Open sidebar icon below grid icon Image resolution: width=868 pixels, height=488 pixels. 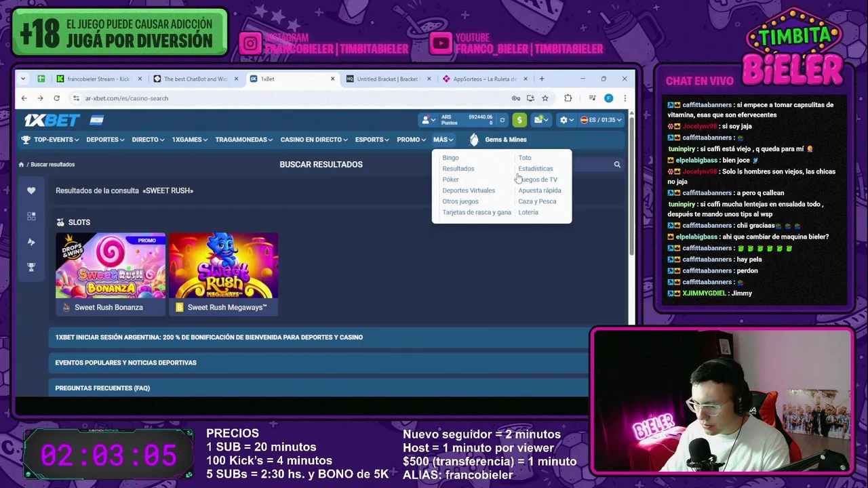point(31,242)
